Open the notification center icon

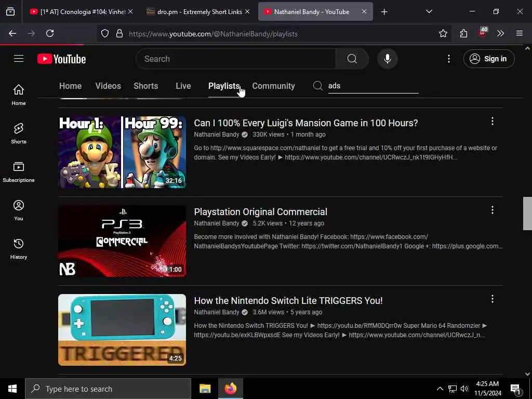(x=516, y=390)
